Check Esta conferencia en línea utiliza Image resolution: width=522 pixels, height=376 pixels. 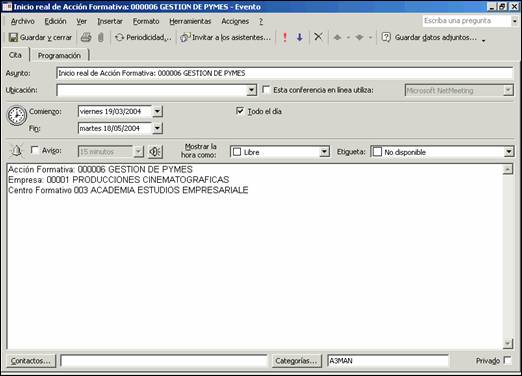[266, 90]
